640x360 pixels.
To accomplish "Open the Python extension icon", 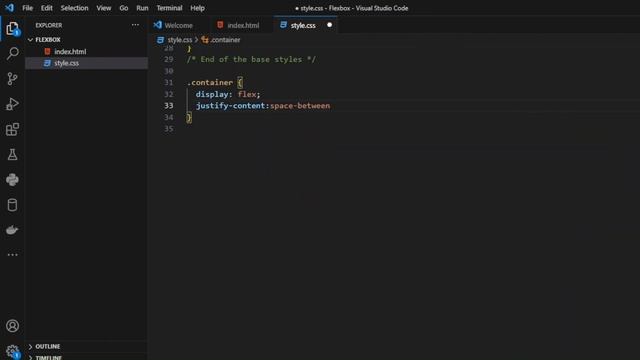I will [12, 180].
